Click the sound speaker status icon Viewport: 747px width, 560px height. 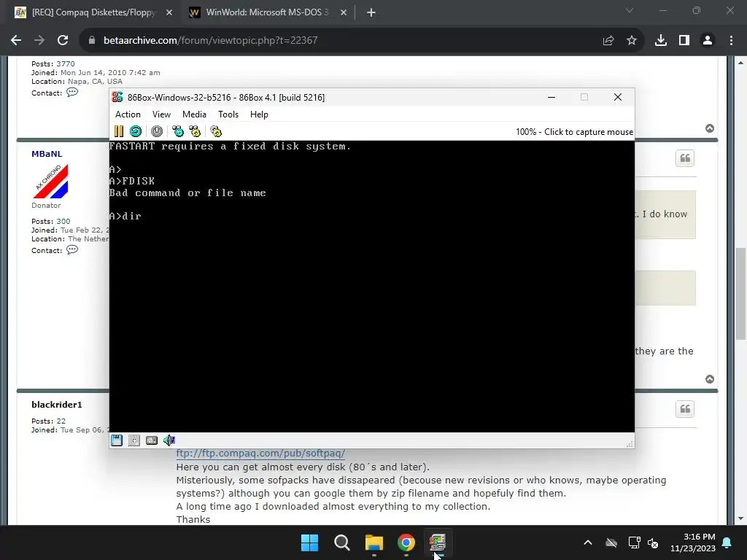(x=169, y=440)
